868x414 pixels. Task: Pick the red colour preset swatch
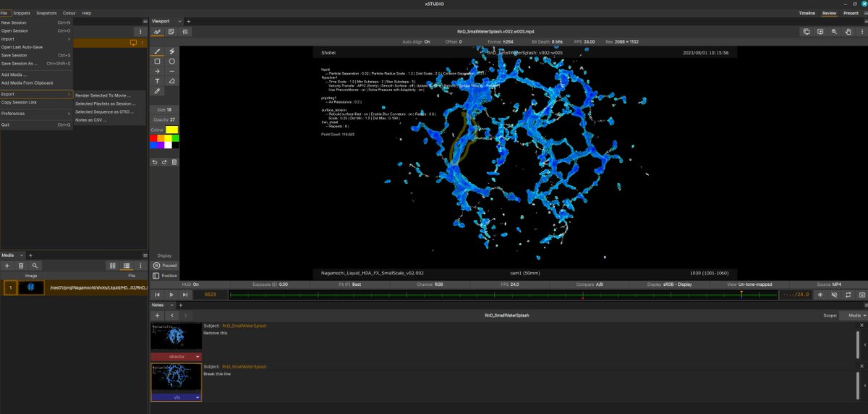click(155, 138)
